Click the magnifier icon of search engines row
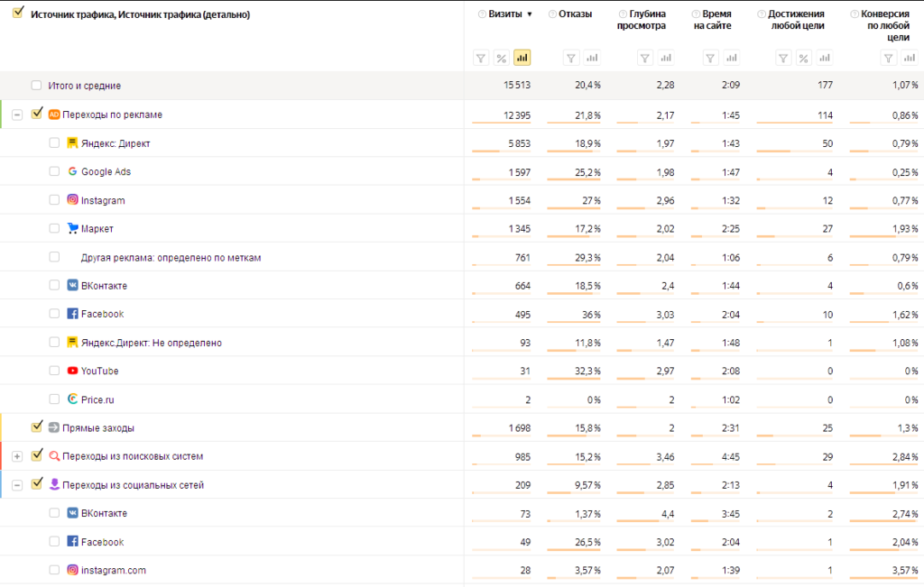This screenshot has height=587, width=924. coord(53,455)
